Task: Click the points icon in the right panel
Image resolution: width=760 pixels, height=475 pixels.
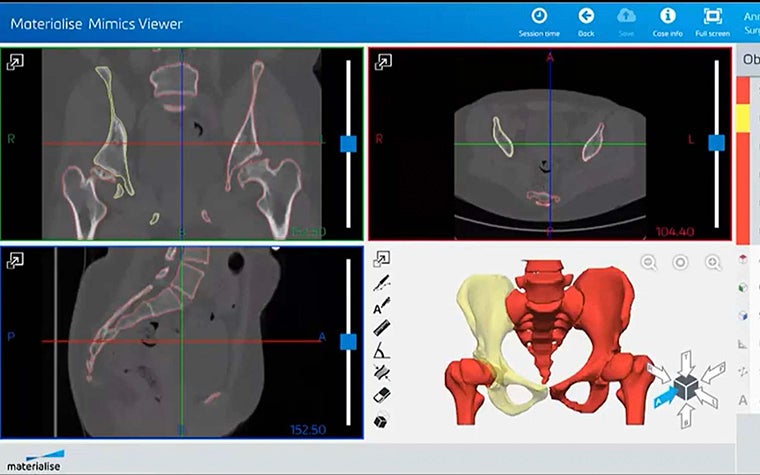Action: coord(743,372)
